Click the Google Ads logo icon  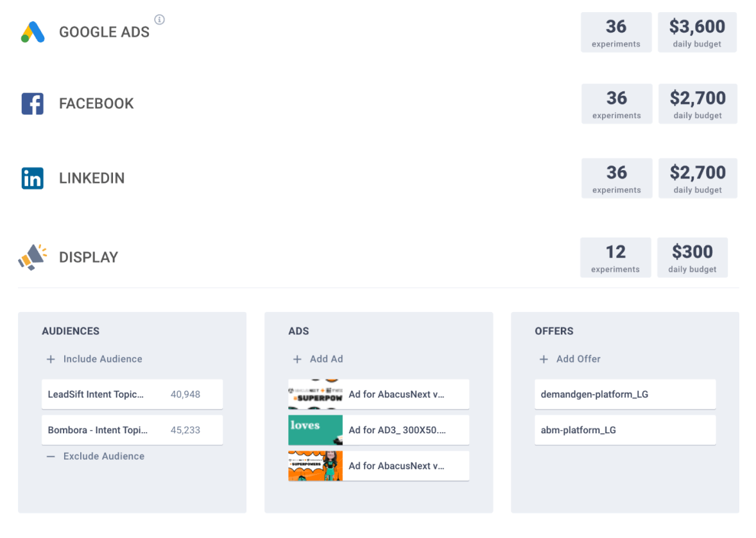click(x=33, y=32)
